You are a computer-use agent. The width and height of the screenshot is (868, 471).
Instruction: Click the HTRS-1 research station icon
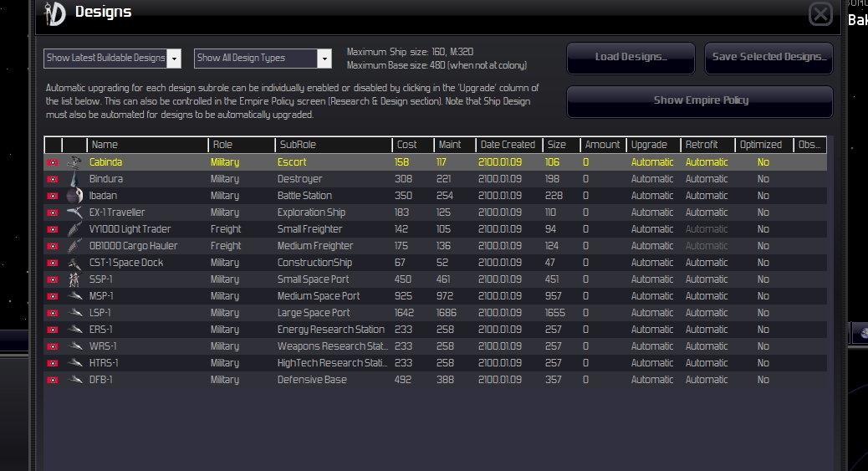74,363
